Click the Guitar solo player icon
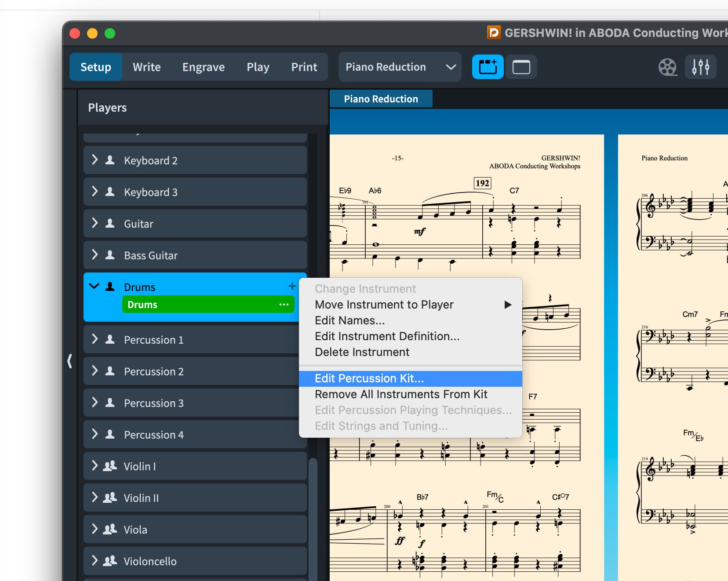Screen dimensions: 728x581 click(110, 223)
